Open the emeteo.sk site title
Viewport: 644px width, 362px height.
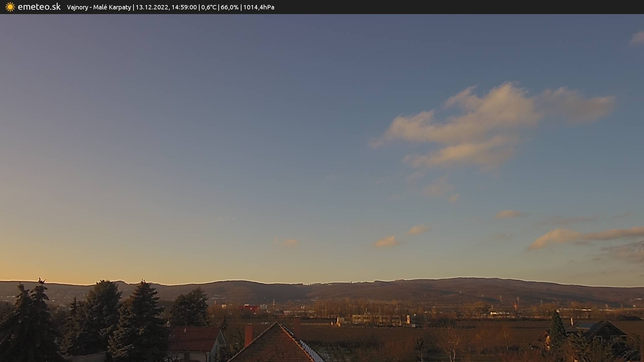click(39, 7)
